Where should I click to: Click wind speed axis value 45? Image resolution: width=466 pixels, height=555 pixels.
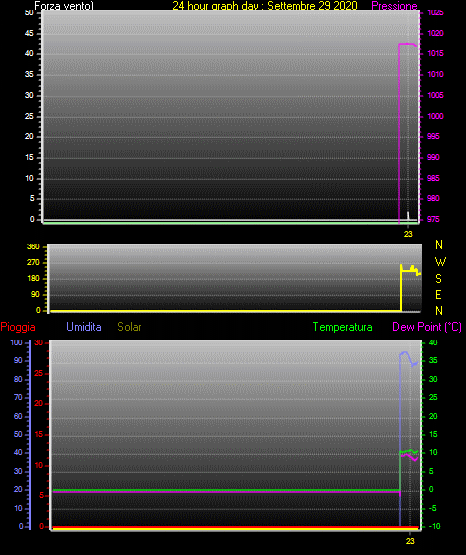(29, 33)
